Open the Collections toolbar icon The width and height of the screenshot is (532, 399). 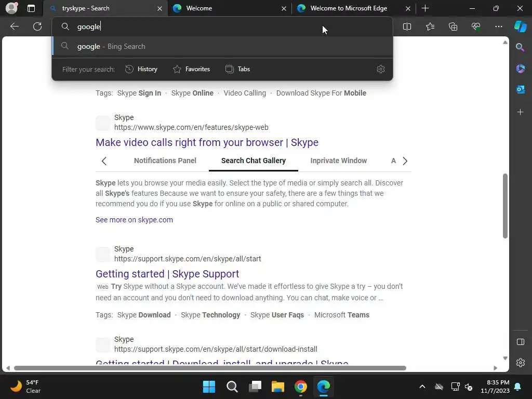[x=453, y=26]
